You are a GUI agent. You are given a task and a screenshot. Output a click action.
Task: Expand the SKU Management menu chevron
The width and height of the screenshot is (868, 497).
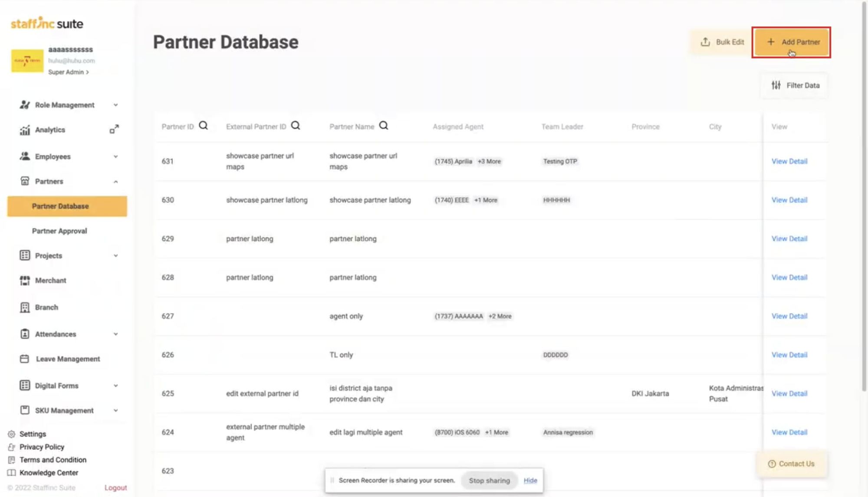point(115,411)
